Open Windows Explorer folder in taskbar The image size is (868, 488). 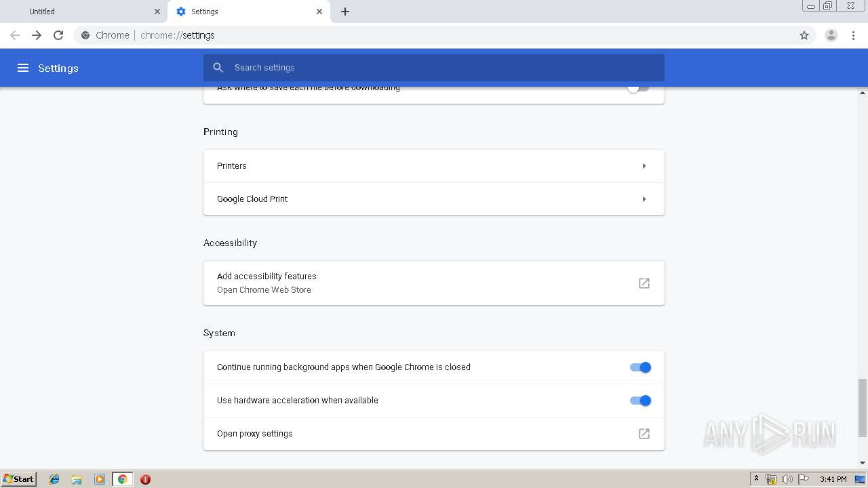tap(77, 479)
